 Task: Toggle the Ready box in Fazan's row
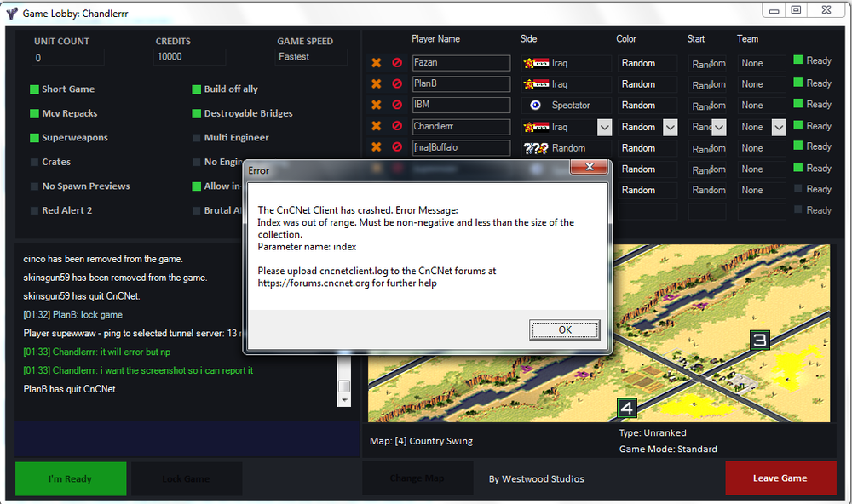pos(797,60)
